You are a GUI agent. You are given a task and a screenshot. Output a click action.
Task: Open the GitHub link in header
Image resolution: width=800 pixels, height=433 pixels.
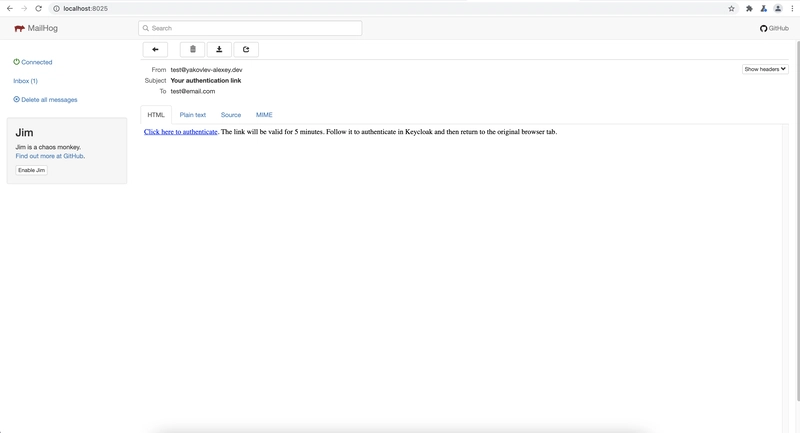coord(774,29)
